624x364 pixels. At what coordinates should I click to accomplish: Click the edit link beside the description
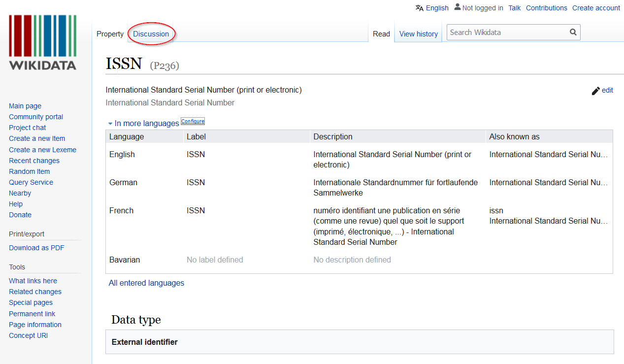(x=607, y=90)
